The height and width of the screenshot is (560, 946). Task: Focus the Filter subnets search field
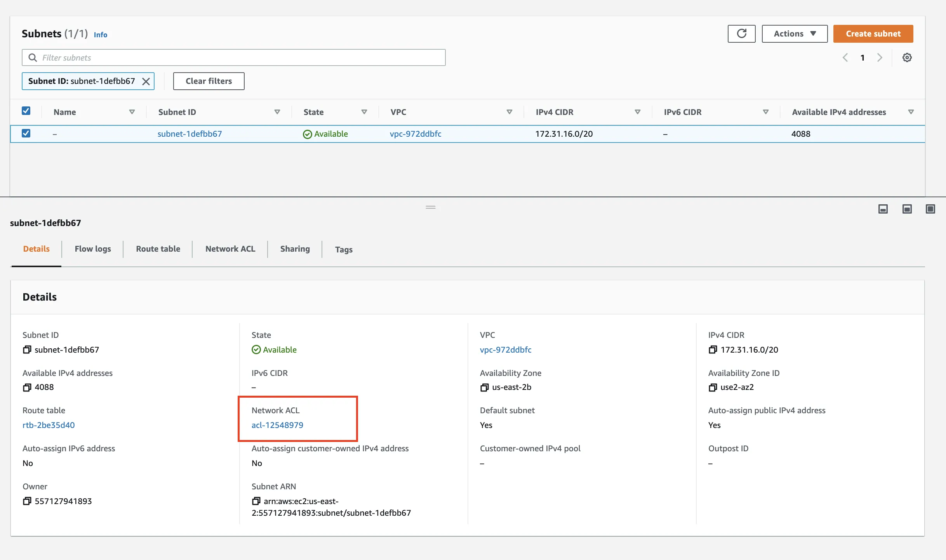pyautogui.click(x=233, y=58)
